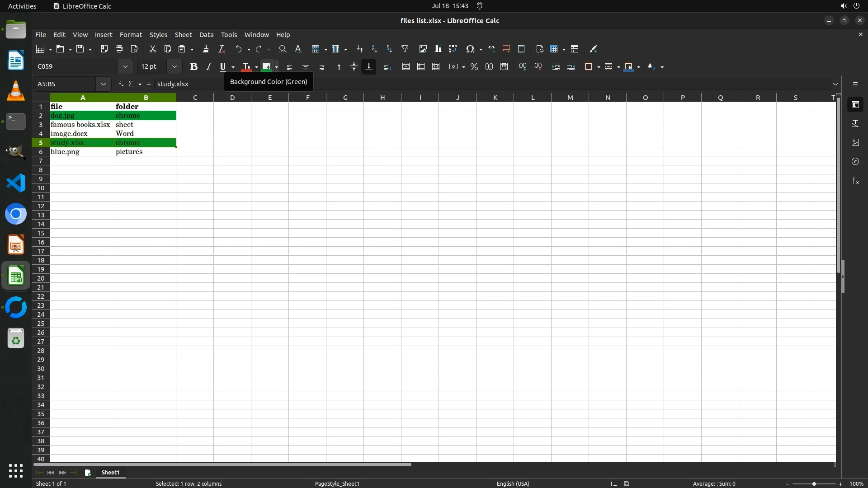Switch to the Sheet1 tab
The image size is (868, 488).
(110, 472)
